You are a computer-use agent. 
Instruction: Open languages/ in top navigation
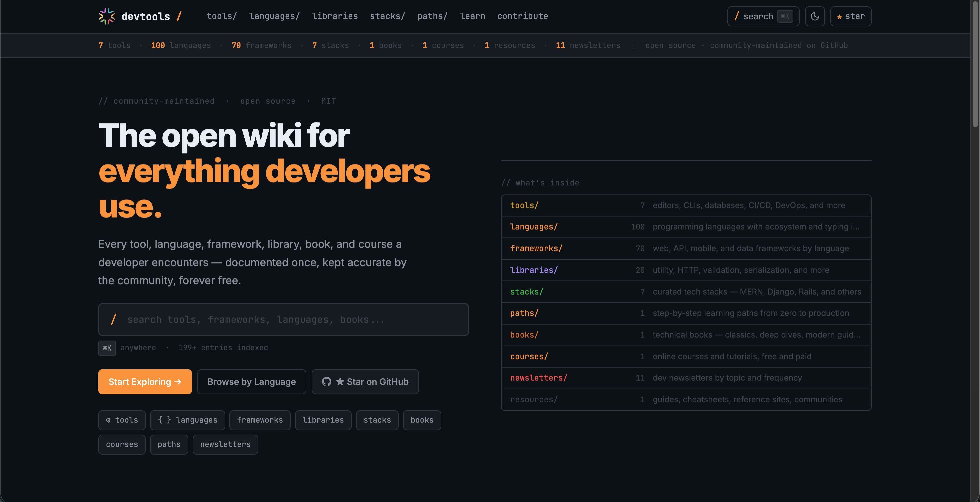pyautogui.click(x=274, y=16)
